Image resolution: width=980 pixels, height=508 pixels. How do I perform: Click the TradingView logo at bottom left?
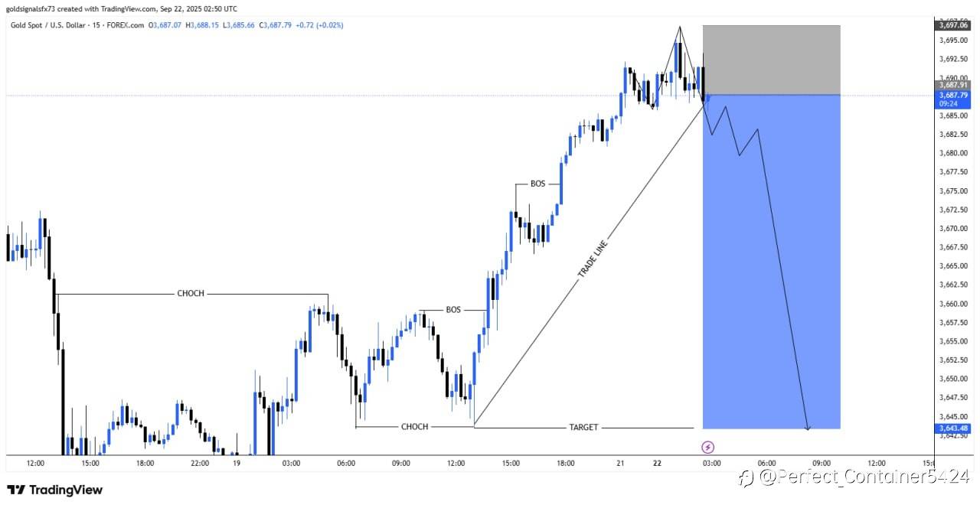coord(54,490)
